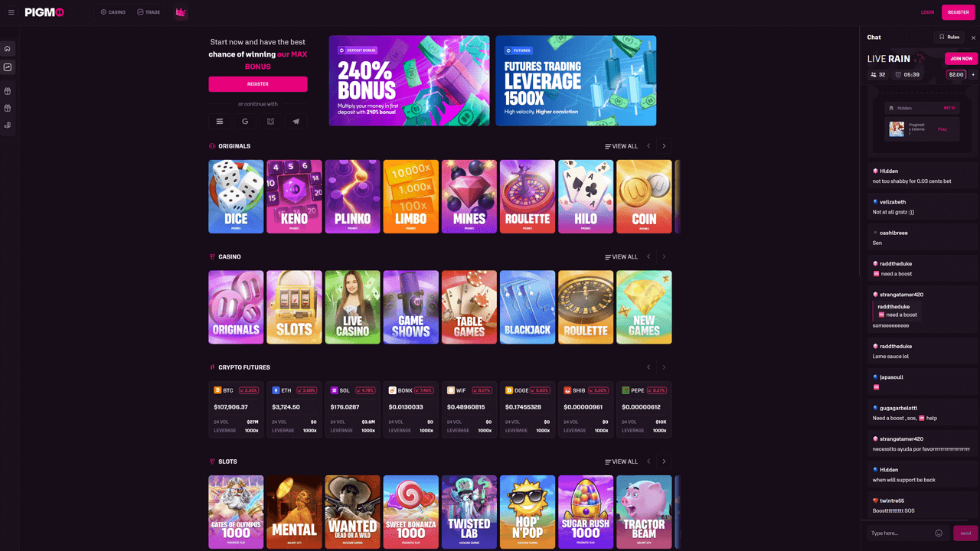980x551 pixels.
Task: Open the Plinko game thumbnail
Action: click(x=352, y=197)
